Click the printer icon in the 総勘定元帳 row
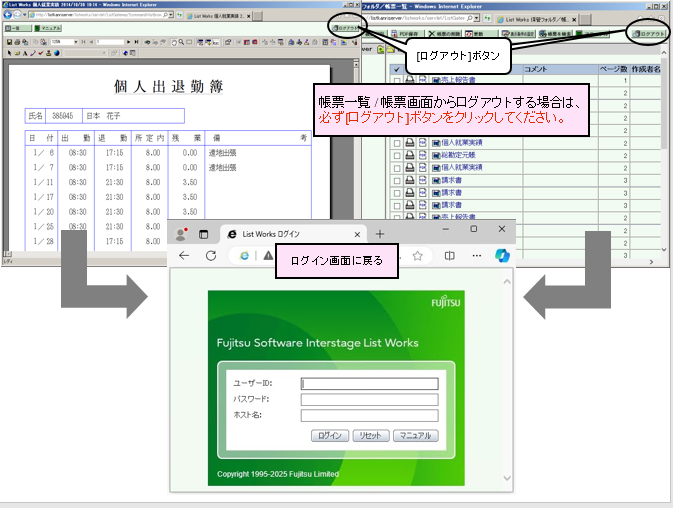The width and height of the screenshot is (673, 508). [410, 155]
